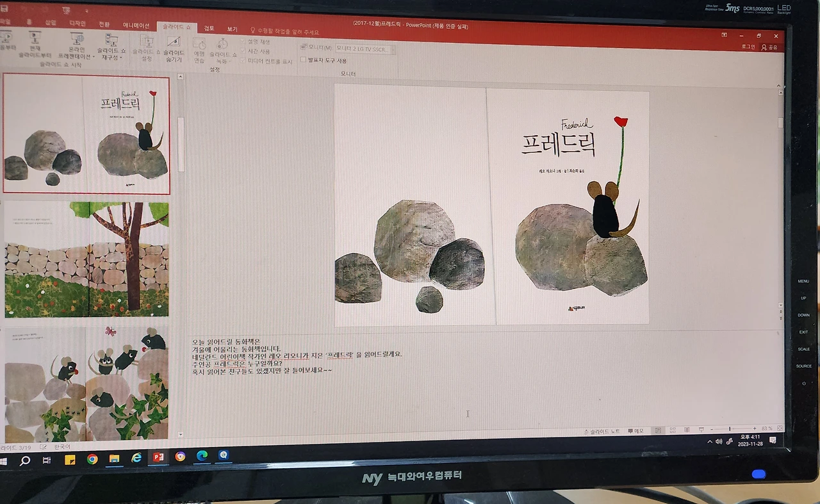
Task: Open the Design (디자인) tab
Action: [78, 24]
